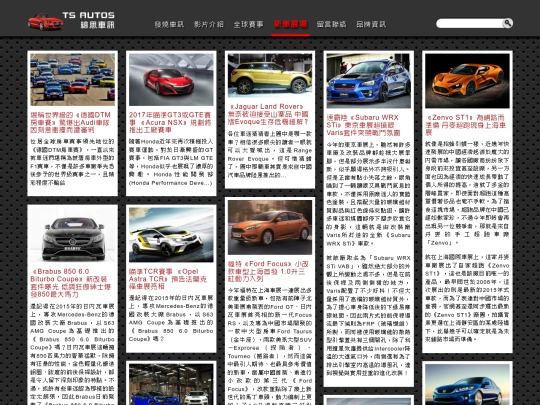Open the Subaru WRX STI Varis article headline
The height and width of the screenshot is (405, 540).
(363, 125)
